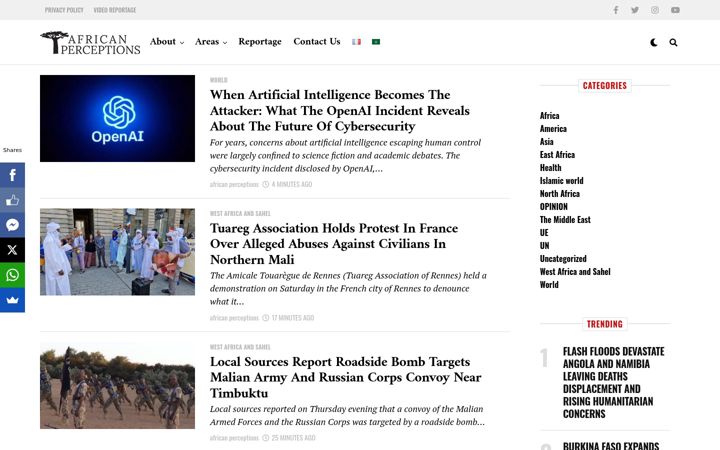
Task: Select the OPINION category
Action: [554, 207]
